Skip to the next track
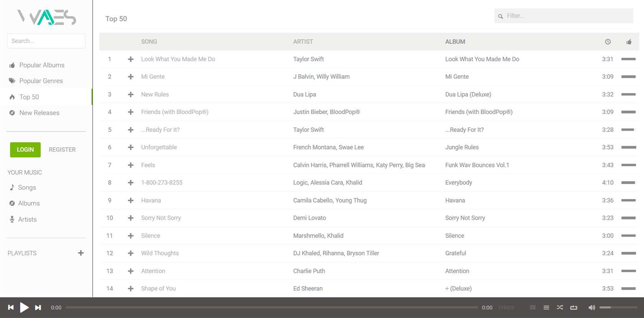The image size is (644, 318). click(38, 307)
